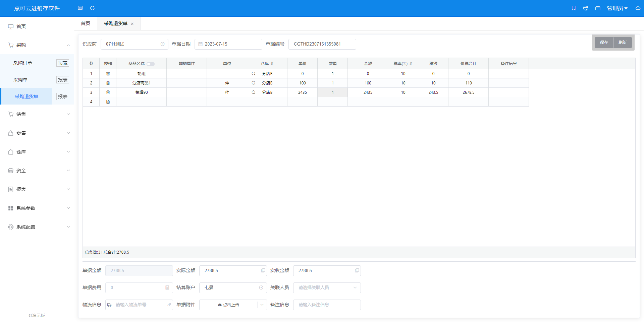Screen dimensions: 644x322
Task: Collapse the 采购 sidebar menu
Action: tap(37, 45)
